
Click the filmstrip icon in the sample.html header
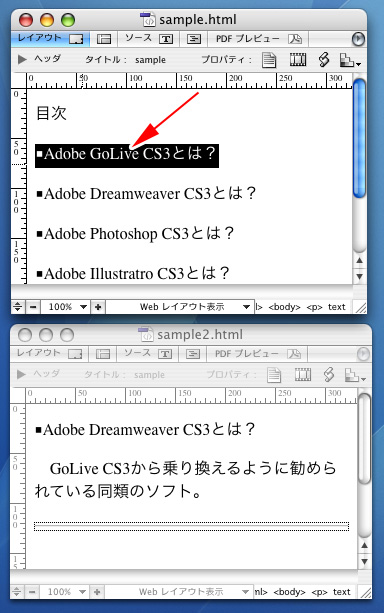coord(298,59)
